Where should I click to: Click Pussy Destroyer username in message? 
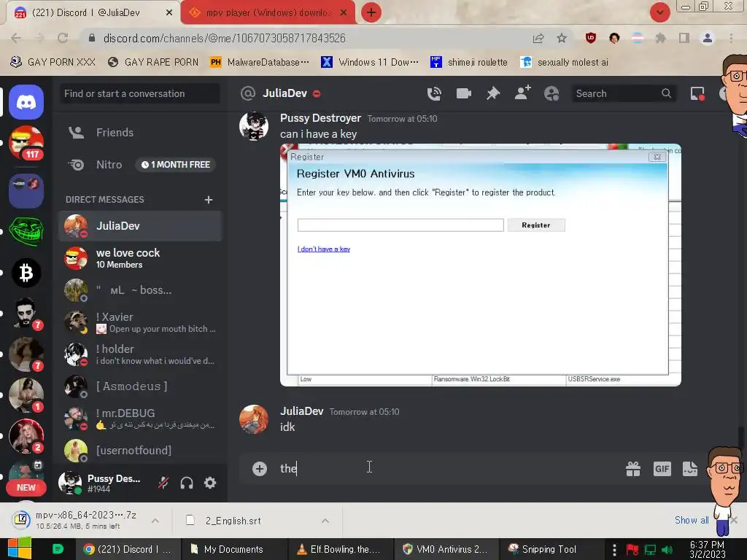(320, 118)
